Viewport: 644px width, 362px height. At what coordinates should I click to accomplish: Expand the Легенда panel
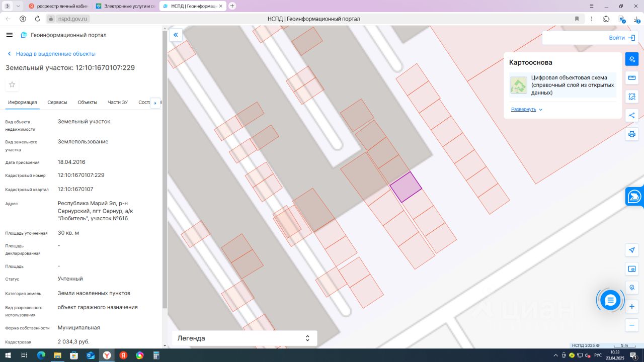245,338
